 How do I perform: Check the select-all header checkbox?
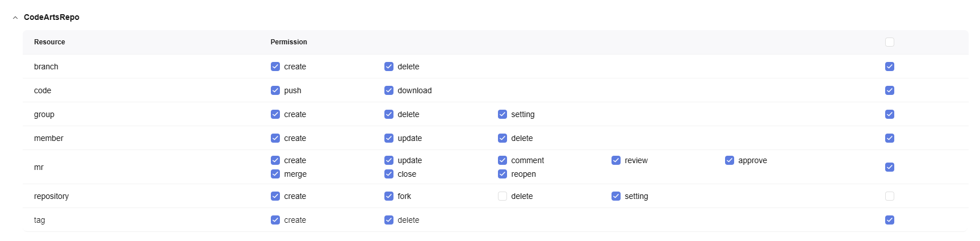(890, 42)
